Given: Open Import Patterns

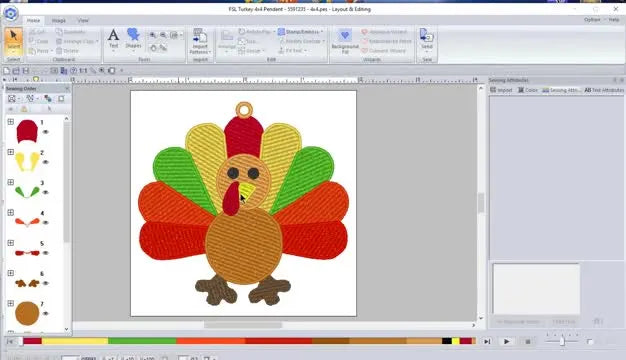Looking at the screenshot, I should [x=200, y=41].
